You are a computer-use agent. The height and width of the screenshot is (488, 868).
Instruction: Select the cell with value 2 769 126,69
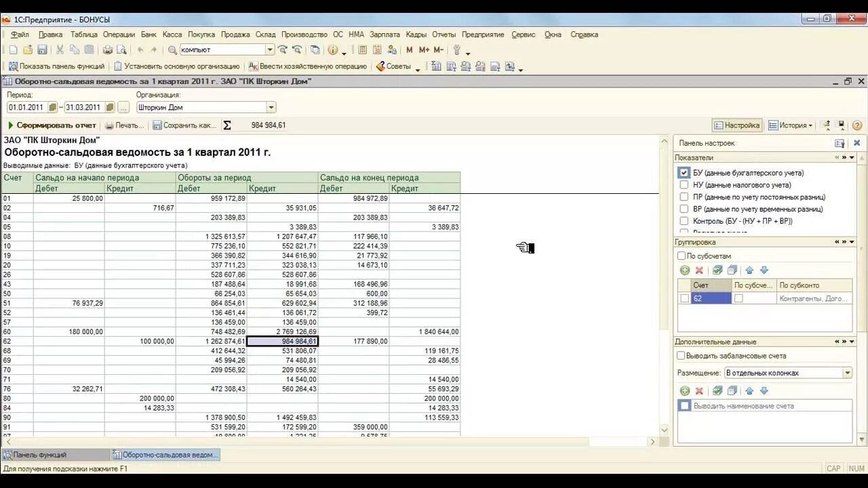point(283,332)
